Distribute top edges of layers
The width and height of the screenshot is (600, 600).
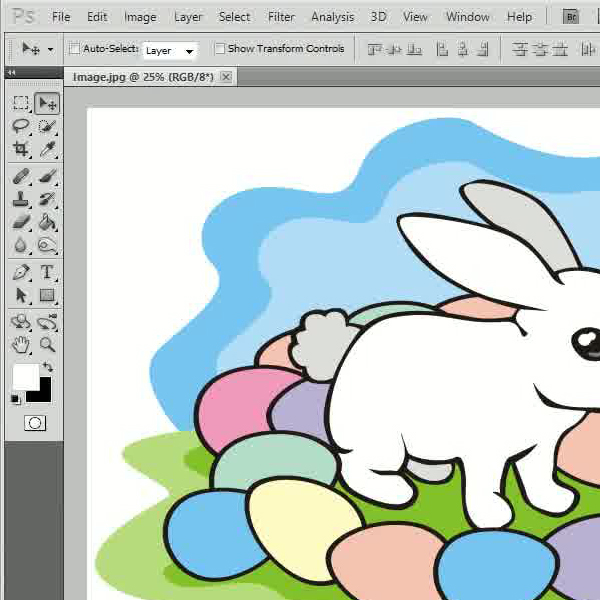(x=520, y=49)
